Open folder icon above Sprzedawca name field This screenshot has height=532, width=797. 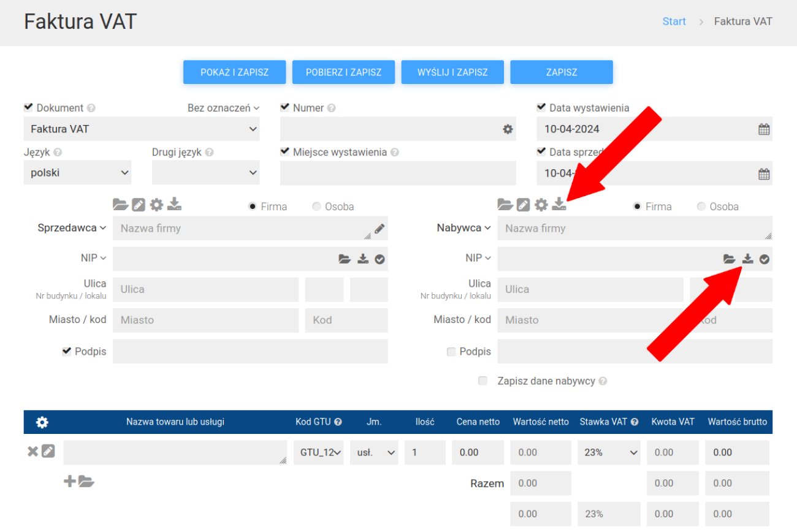click(120, 205)
